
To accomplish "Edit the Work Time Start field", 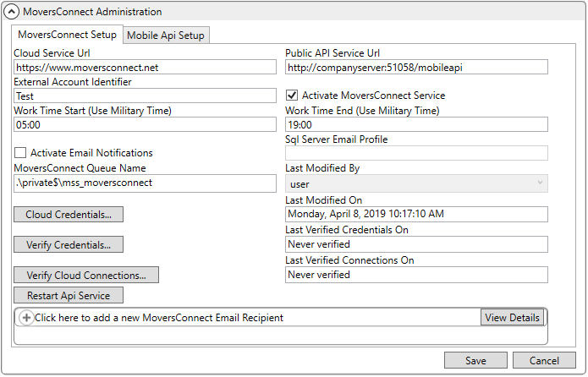I will point(145,124).
